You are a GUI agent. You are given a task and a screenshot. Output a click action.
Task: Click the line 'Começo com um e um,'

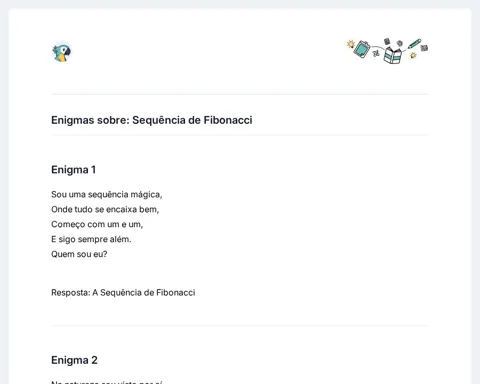click(x=97, y=224)
